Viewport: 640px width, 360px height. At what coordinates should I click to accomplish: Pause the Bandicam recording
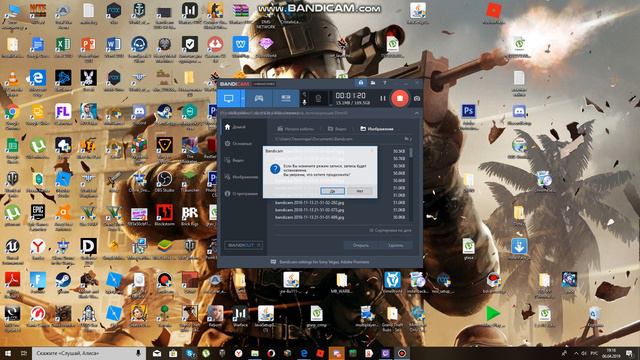[382, 98]
